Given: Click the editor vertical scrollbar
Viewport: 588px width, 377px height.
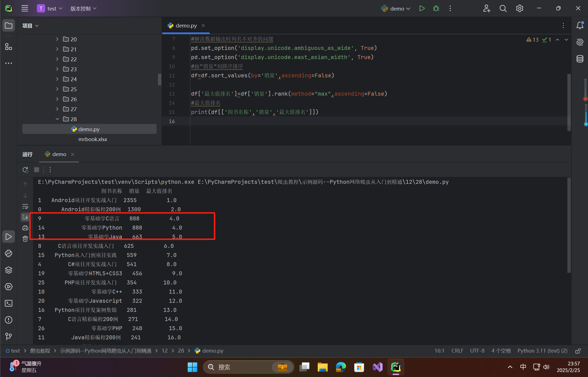Looking at the screenshot, I should click(x=569, y=102).
